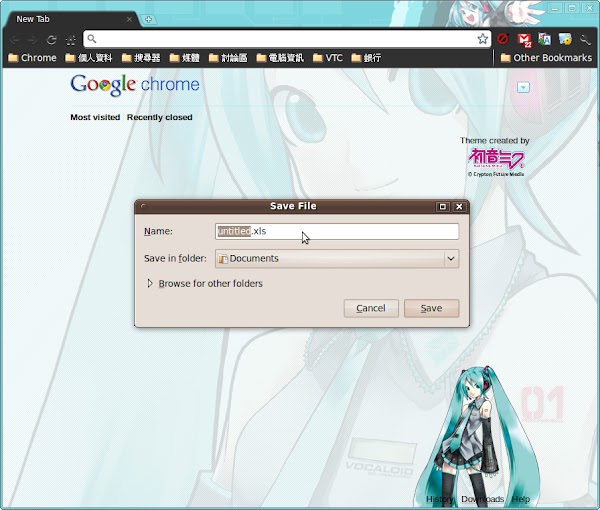Open the Gmail checker extension icon
This screenshot has width=600, height=510.
tap(524, 39)
